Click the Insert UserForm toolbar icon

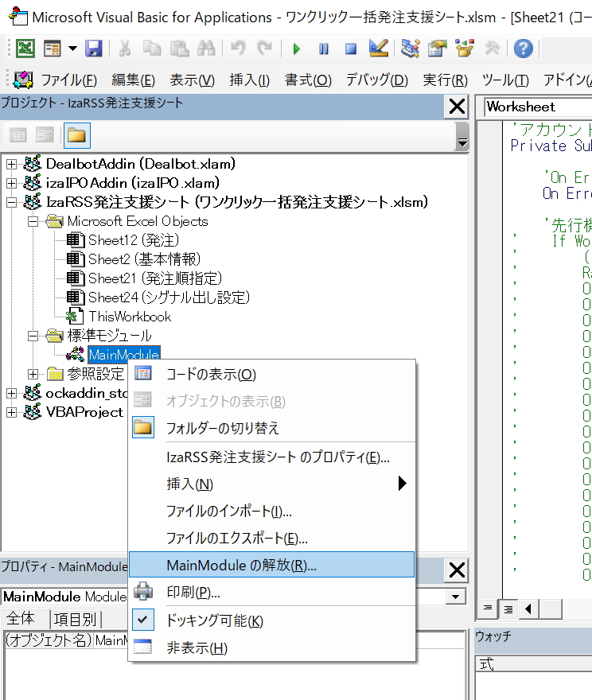tap(53, 49)
